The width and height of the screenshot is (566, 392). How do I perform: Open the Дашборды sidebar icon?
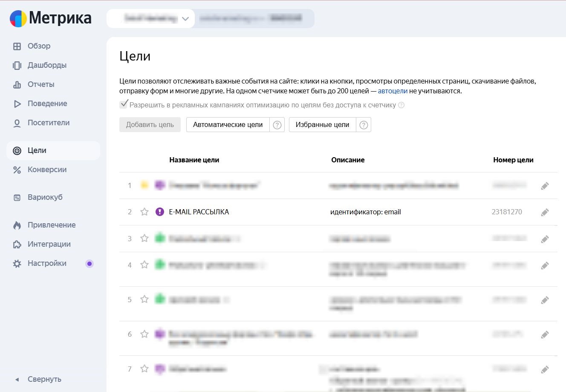pos(17,66)
